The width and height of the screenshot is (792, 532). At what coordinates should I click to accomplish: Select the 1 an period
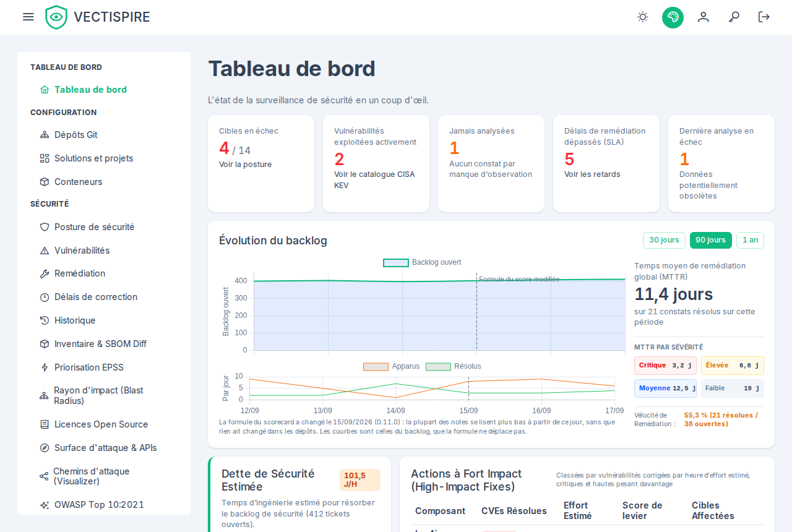click(x=750, y=240)
